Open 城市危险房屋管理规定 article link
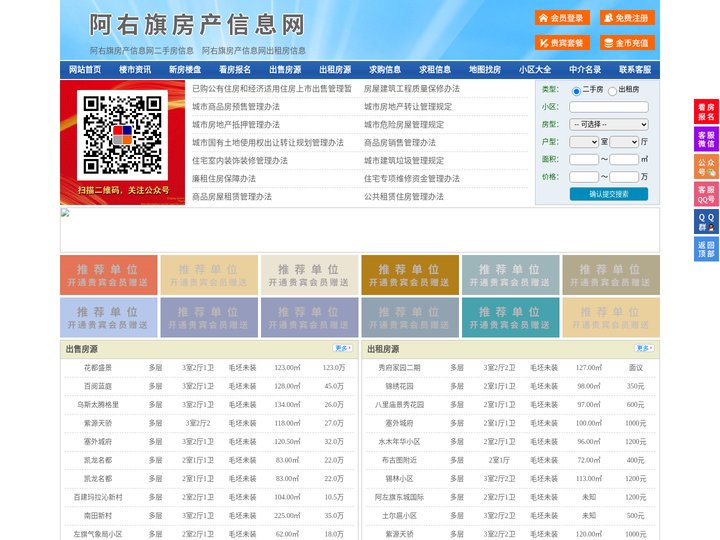This screenshot has height=540, width=720. click(x=404, y=124)
